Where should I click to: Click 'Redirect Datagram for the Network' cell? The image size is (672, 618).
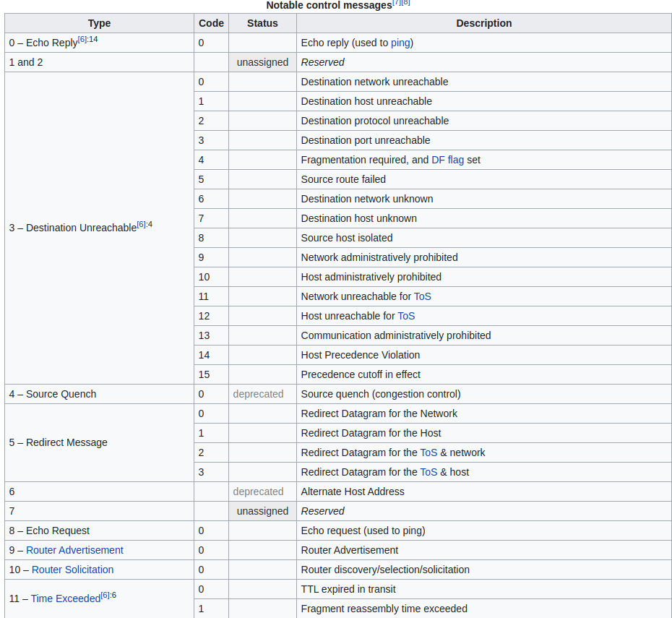[484, 413]
